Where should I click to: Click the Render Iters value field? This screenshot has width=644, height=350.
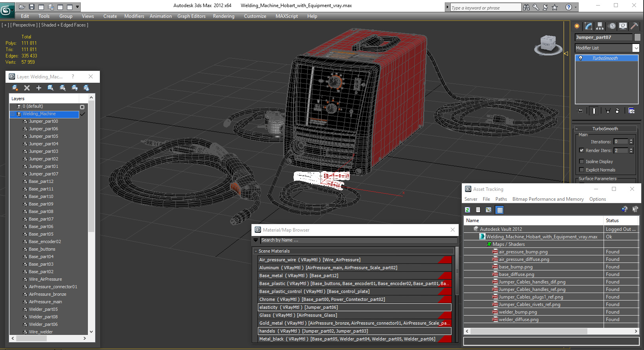click(x=621, y=150)
